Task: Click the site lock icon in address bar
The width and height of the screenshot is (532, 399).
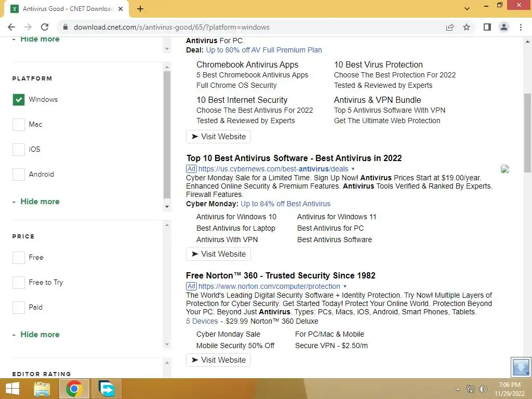Action: pyautogui.click(x=65, y=27)
